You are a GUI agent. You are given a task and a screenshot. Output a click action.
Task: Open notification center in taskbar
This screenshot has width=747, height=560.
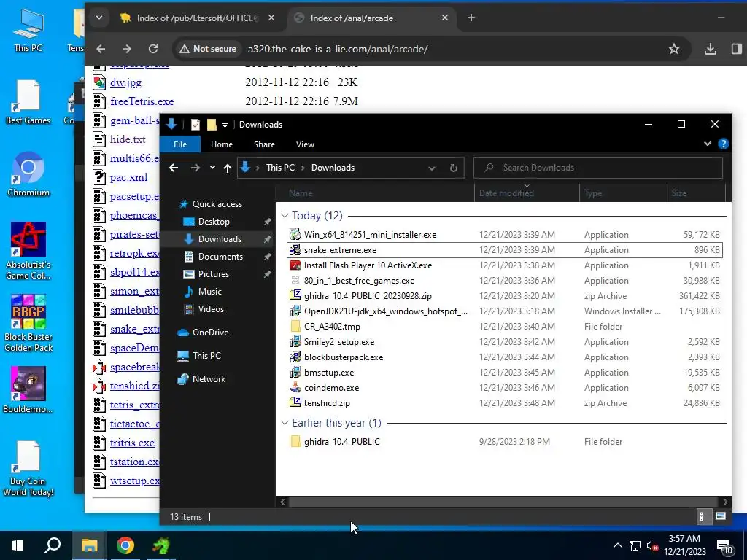tap(724, 546)
